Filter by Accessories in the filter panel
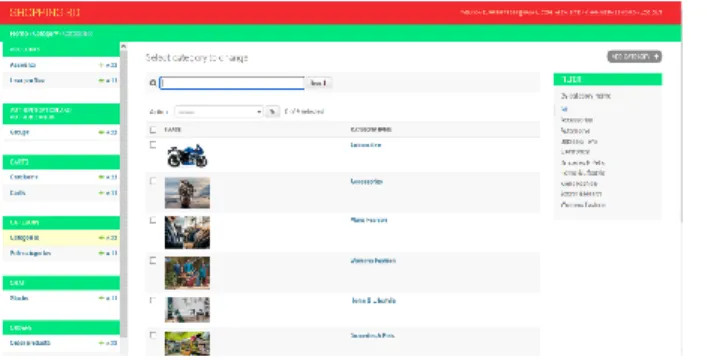 coord(577,120)
